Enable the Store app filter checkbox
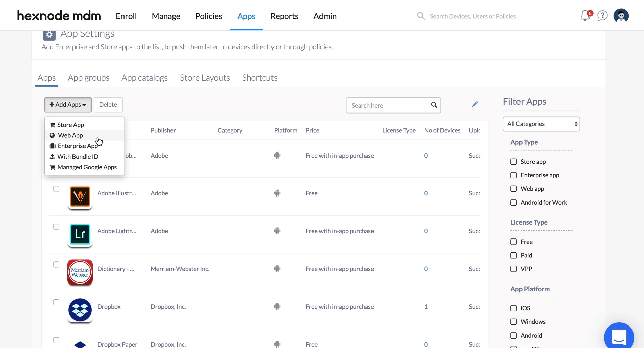 513,162
